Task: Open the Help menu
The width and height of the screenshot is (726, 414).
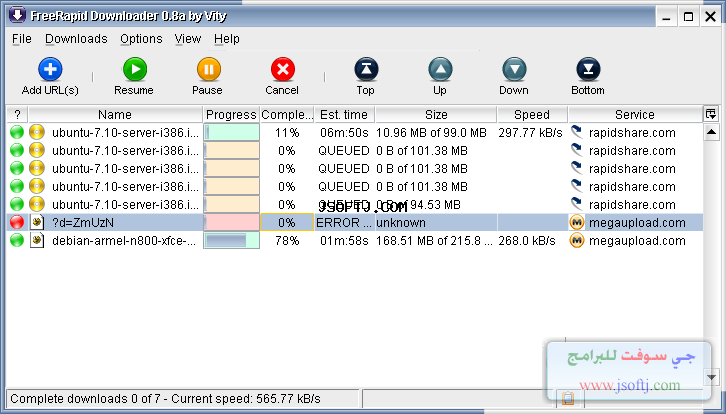Action: point(226,39)
